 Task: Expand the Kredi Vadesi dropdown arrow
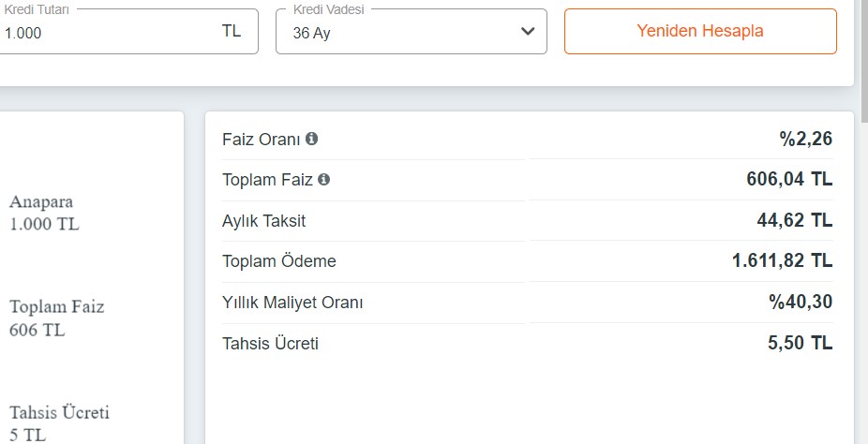528,31
